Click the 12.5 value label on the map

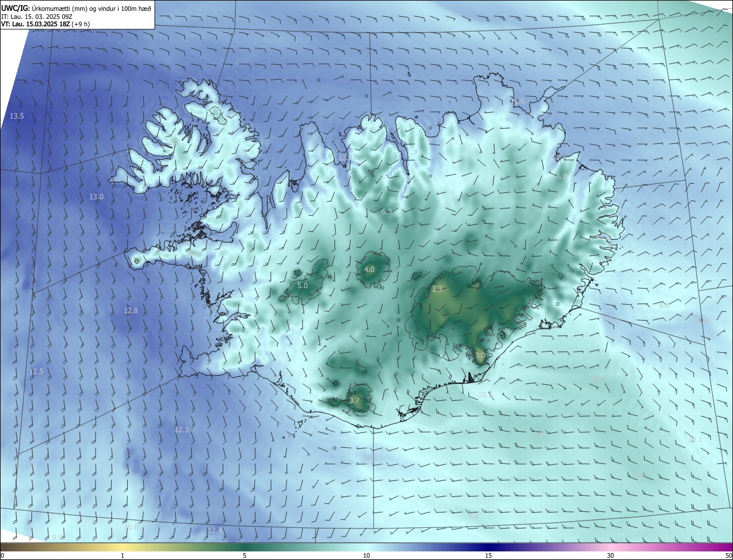coord(36,372)
